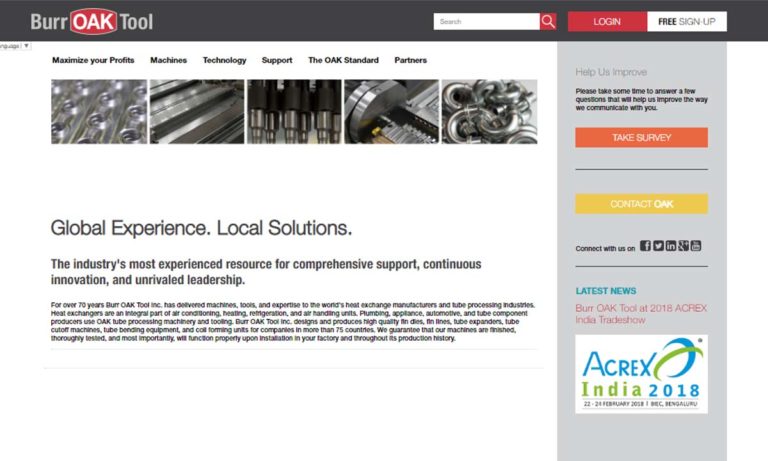The height and width of the screenshot is (461, 768).
Task: Select the bent tube return bends thumbnail
Action: tap(489, 112)
